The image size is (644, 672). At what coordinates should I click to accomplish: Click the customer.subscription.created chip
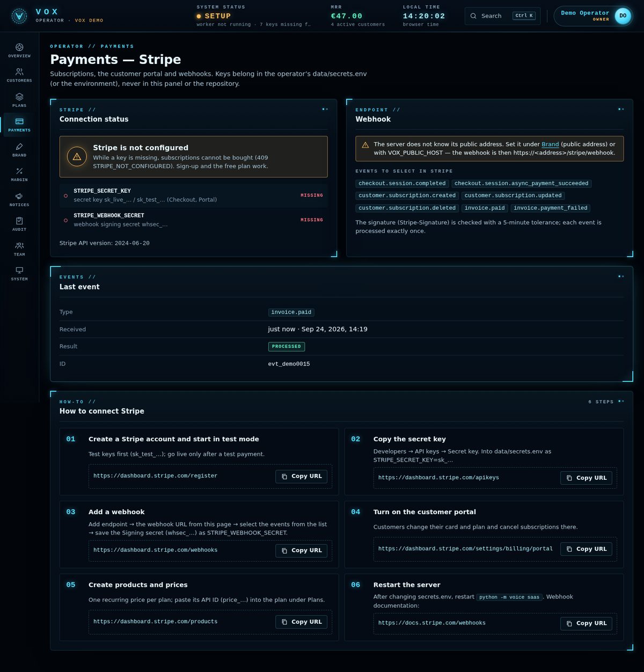[407, 196]
